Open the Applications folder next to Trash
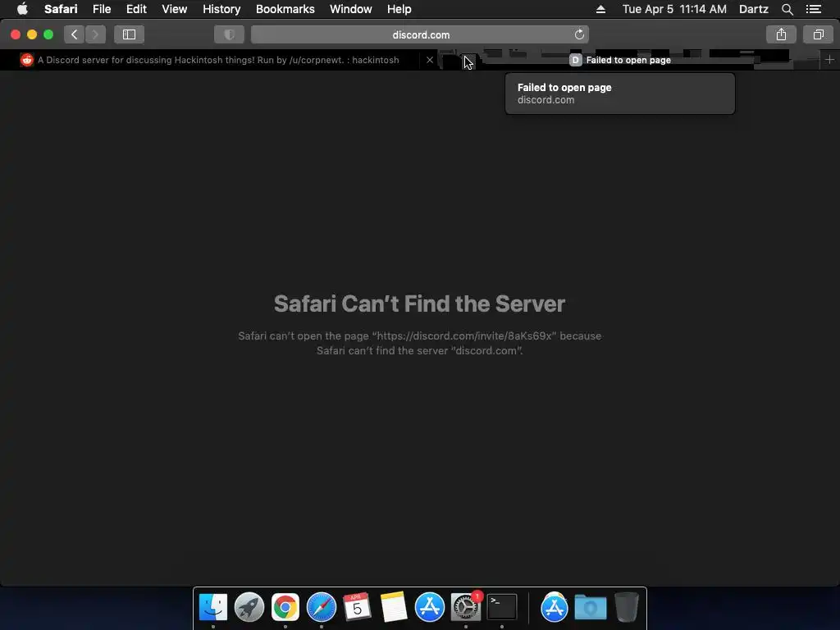 tap(554, 608)
